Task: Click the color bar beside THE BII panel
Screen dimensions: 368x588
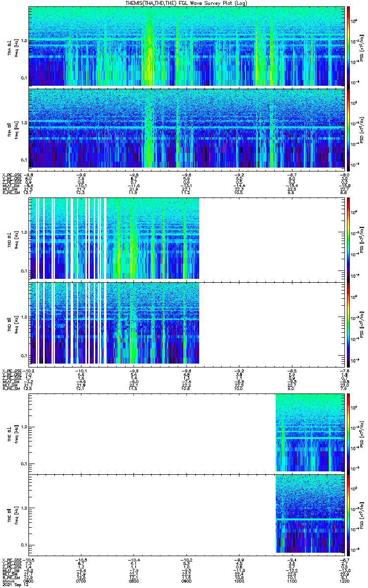Action: tap(348, 514)
